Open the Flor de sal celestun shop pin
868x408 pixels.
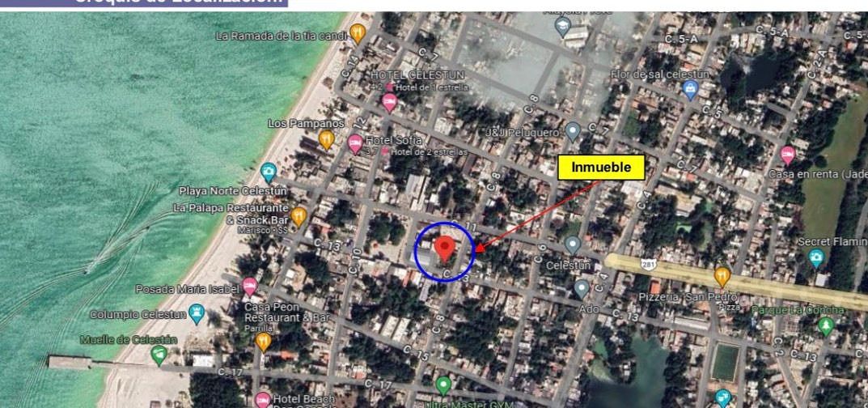click(689, 89)
